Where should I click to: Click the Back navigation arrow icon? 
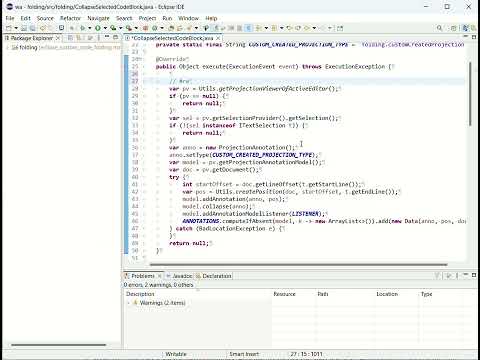tap(307, 28)
